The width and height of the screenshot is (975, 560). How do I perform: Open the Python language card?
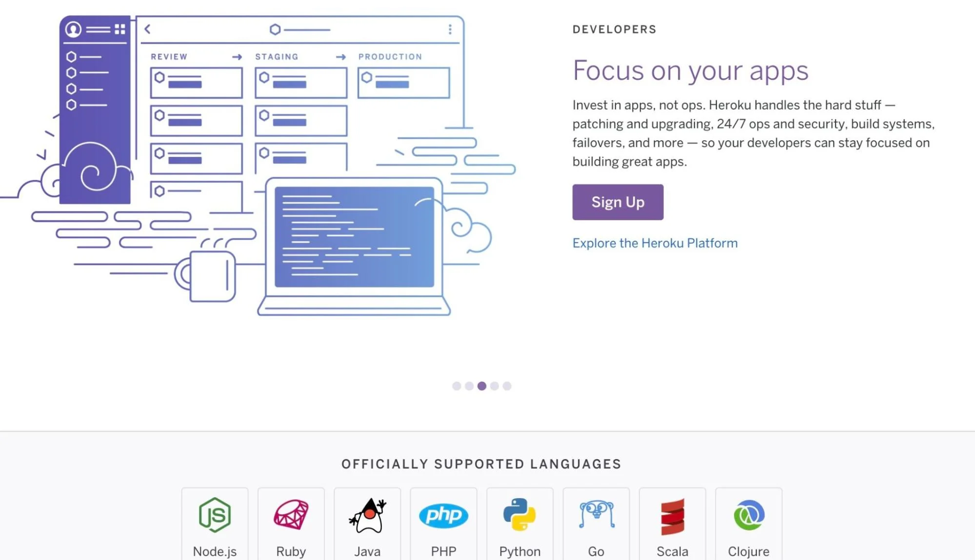520,524
